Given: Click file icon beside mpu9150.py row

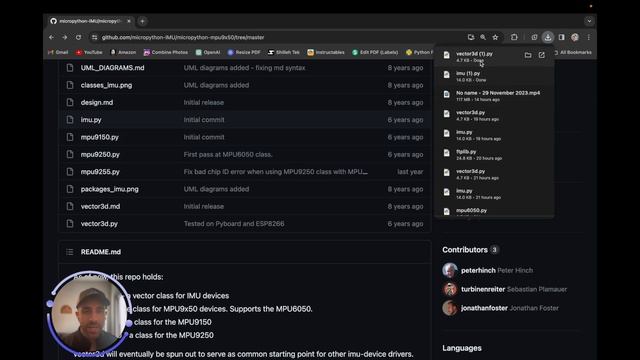Looking at the screenshot, I should (x=70, y=137).
